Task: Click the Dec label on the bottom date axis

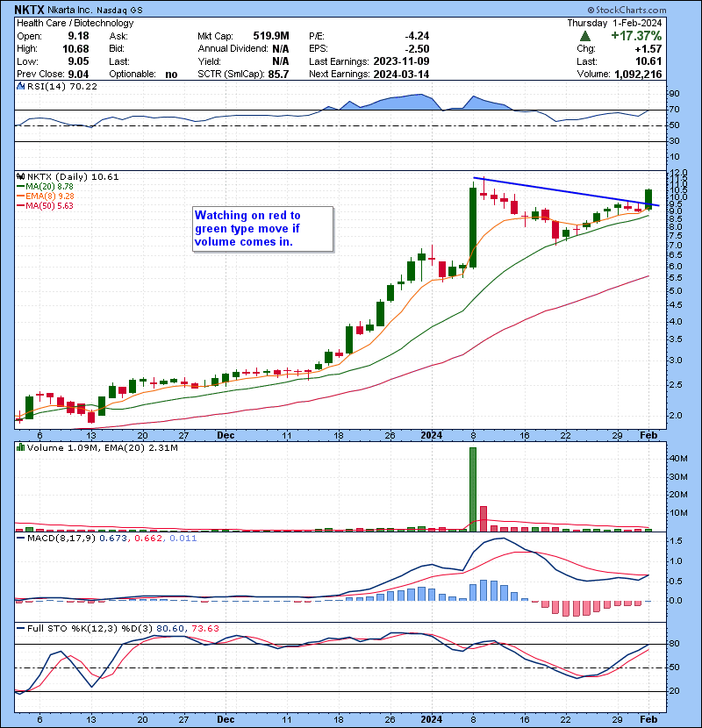Action: click(226, 719)
